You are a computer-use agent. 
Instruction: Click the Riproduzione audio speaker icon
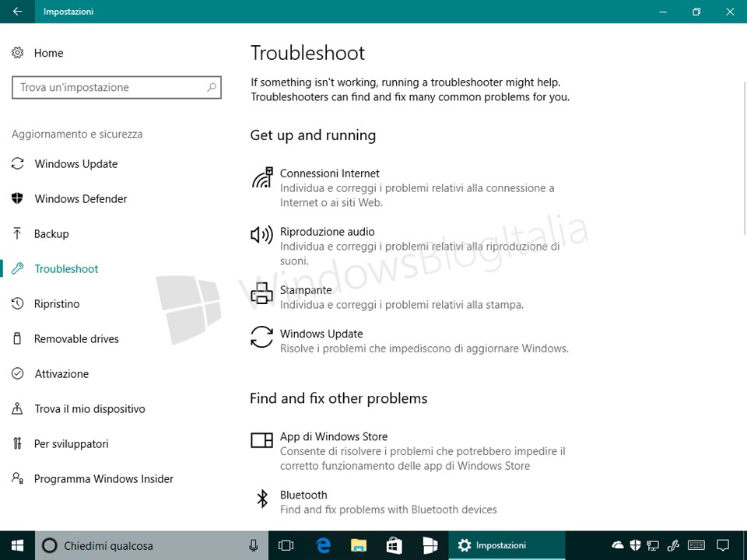[x=262, y=235]
